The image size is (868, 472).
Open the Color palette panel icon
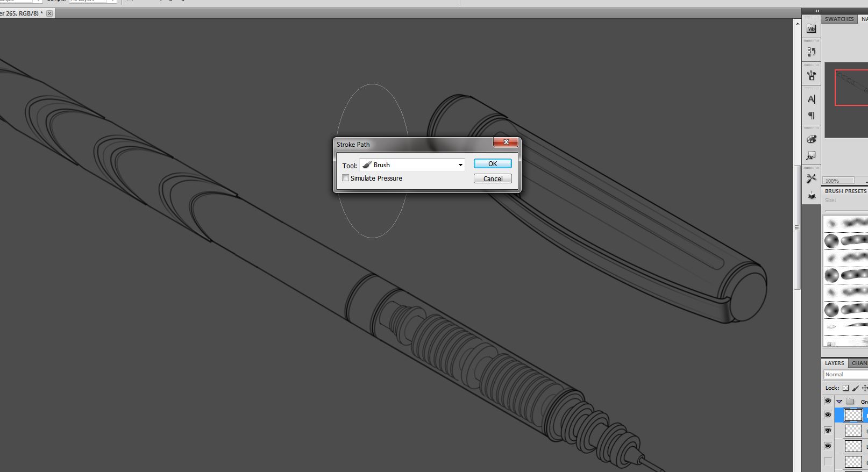point(811,139)
